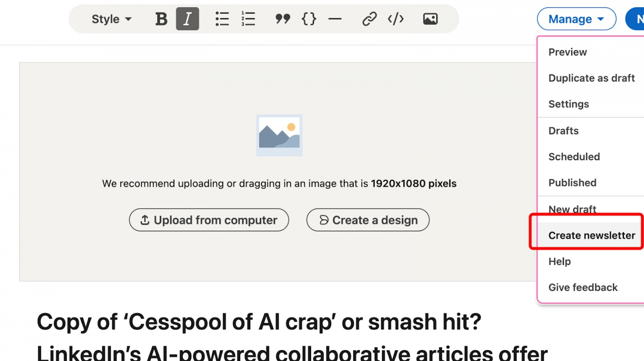Insert a bulleted list
This screenshot has height=361, width=644.
click(222, 18)
